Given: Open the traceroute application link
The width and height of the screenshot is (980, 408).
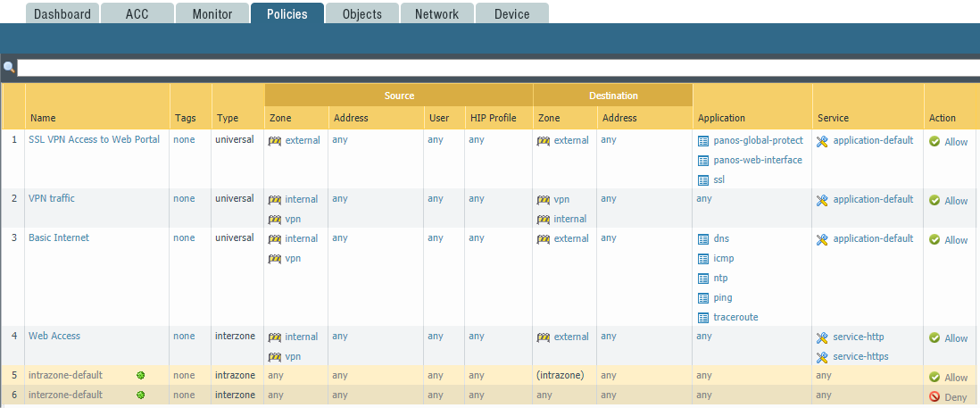Looking at the screenshot, I should [x=735, y=317].
